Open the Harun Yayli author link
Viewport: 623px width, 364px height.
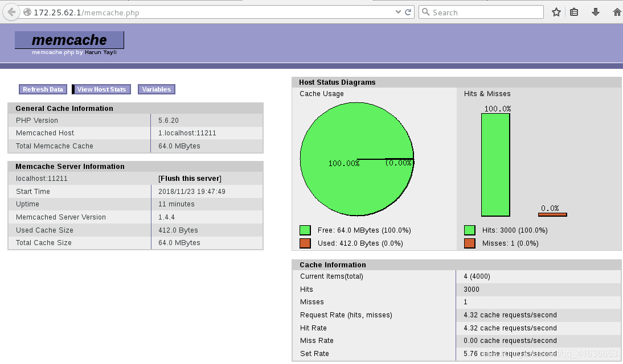(101, 52)
